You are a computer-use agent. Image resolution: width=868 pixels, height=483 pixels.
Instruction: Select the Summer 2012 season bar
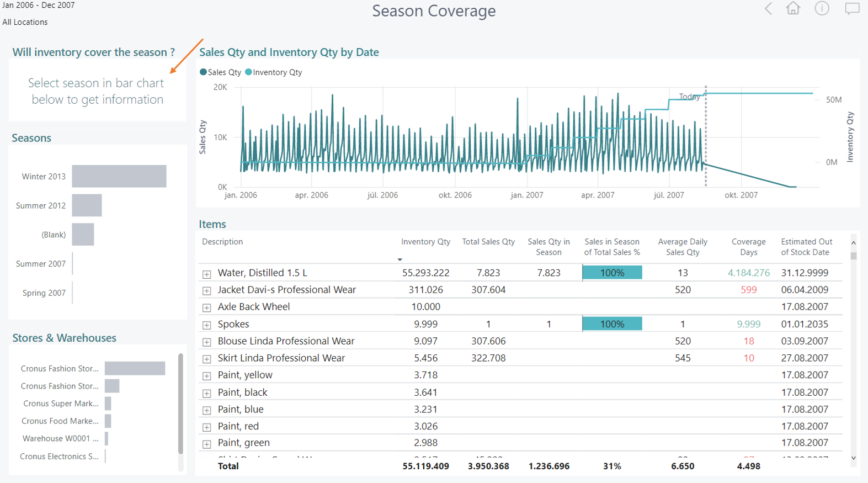(x=87, y=205)
